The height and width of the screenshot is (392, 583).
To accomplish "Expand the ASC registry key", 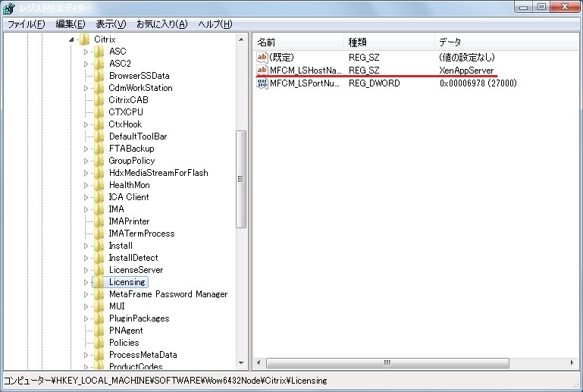I will [86, 52].
